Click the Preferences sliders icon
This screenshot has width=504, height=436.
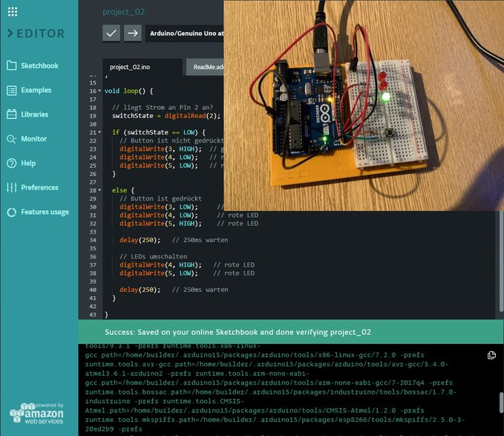tap(12, 187)
